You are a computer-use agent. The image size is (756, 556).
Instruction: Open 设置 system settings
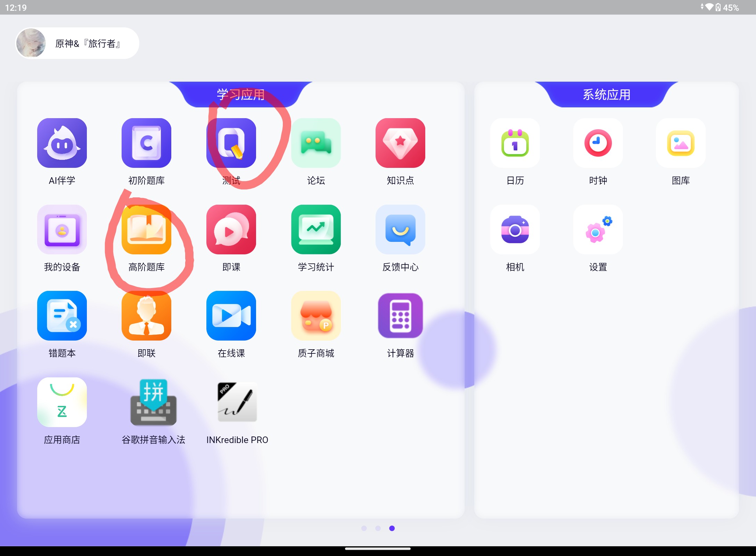[598, 229]
